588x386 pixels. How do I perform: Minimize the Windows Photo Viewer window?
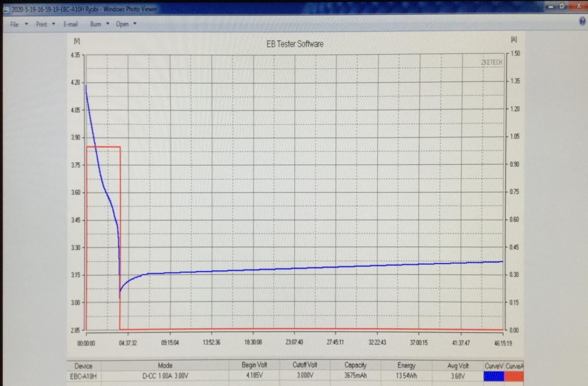pos(551,6)
